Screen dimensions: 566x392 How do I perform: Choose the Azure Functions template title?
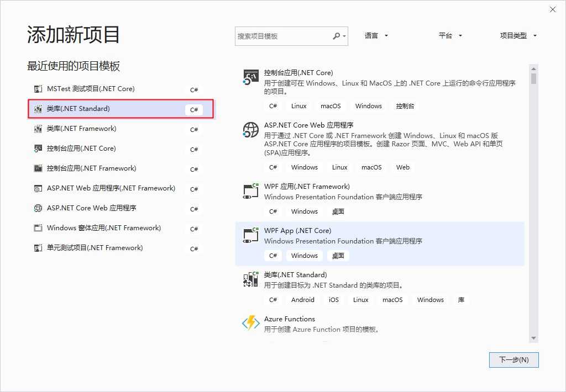pyautogui.click(x=290, y=319)
